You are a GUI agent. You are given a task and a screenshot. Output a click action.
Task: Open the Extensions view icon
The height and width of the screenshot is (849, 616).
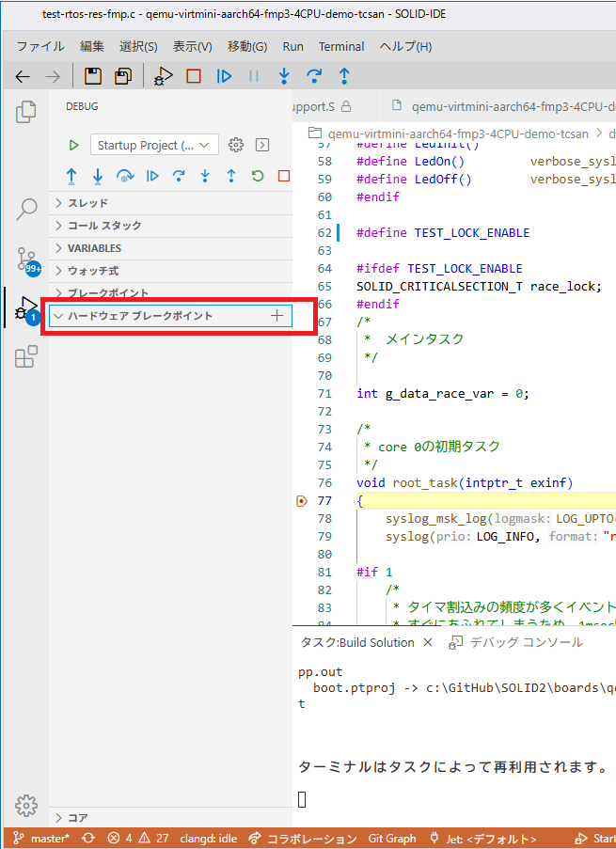pos(26,357)
